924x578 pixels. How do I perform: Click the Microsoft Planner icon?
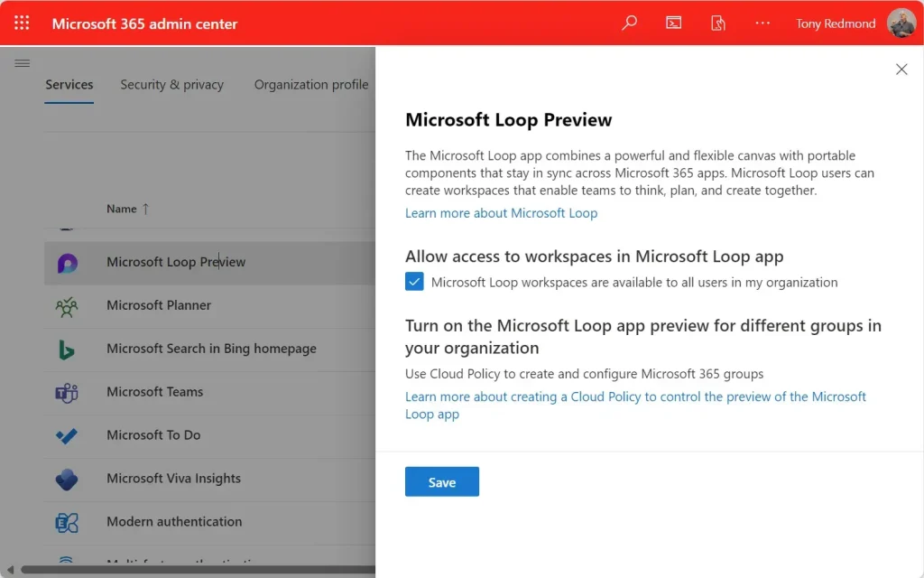(67, 306)
